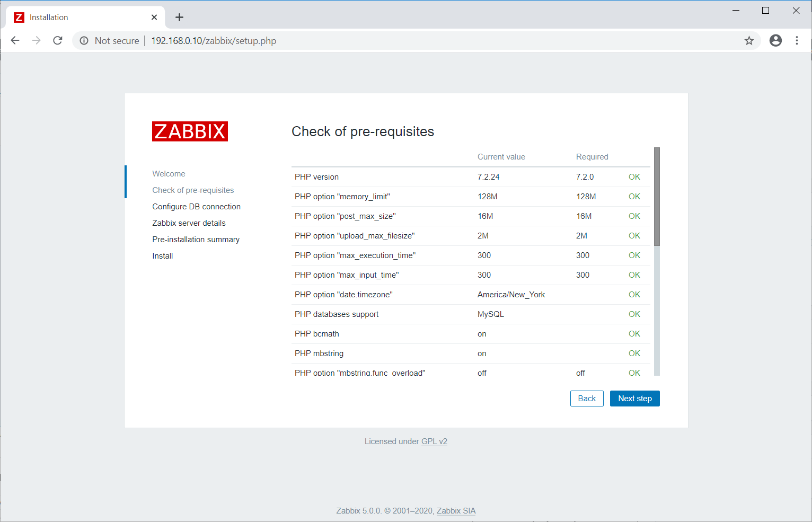This screenshot has width=812, height=522.
Task: Close the Installation tab
Action: (154, 17)
